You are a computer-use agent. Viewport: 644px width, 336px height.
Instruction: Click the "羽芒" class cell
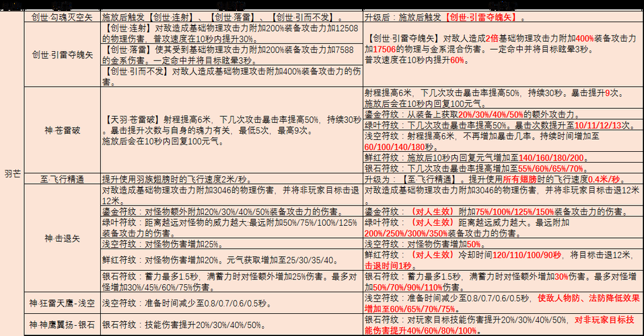pyautogui.click(x=12, y=173)
